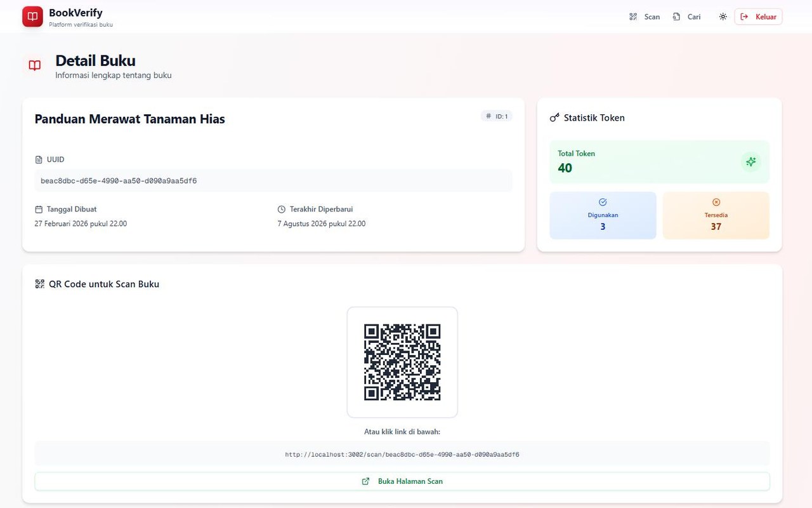Image resolution: width=812 pixels, height=508 pixels.
Task: Click the Terakhir Diperbarui clock icon
Action: (282, 210)
